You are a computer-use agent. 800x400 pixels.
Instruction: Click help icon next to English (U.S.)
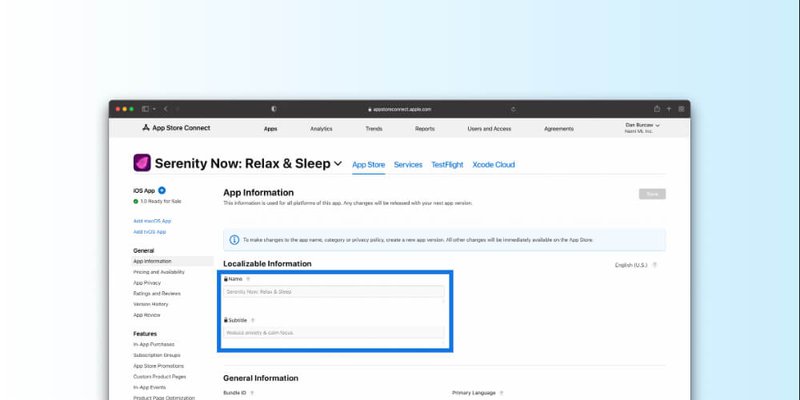(655, 265)
